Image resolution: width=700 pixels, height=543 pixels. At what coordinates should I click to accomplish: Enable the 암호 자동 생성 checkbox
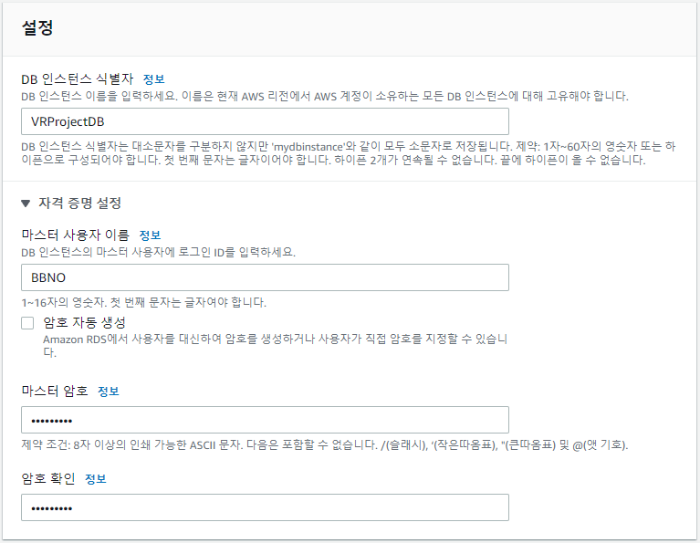[28, 323]
